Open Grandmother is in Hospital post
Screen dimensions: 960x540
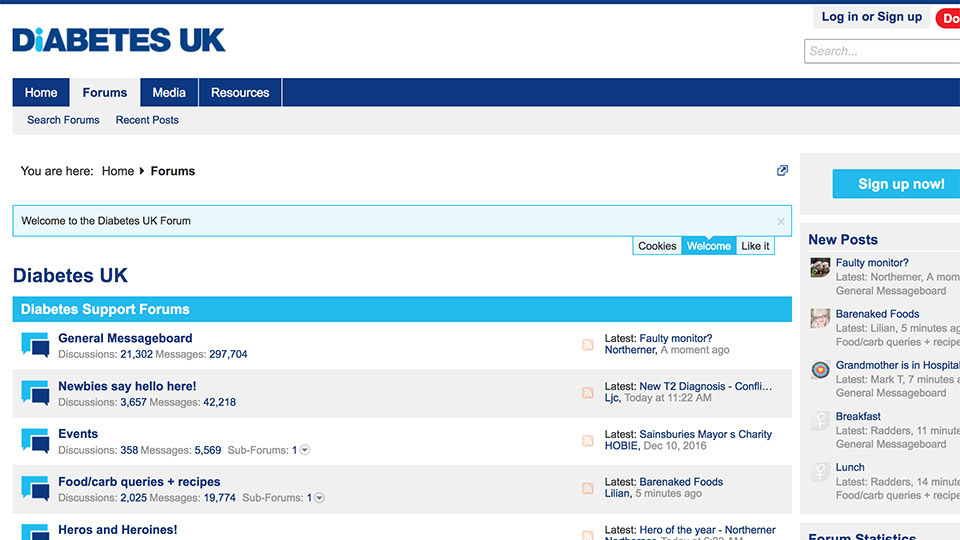point(898,366)
